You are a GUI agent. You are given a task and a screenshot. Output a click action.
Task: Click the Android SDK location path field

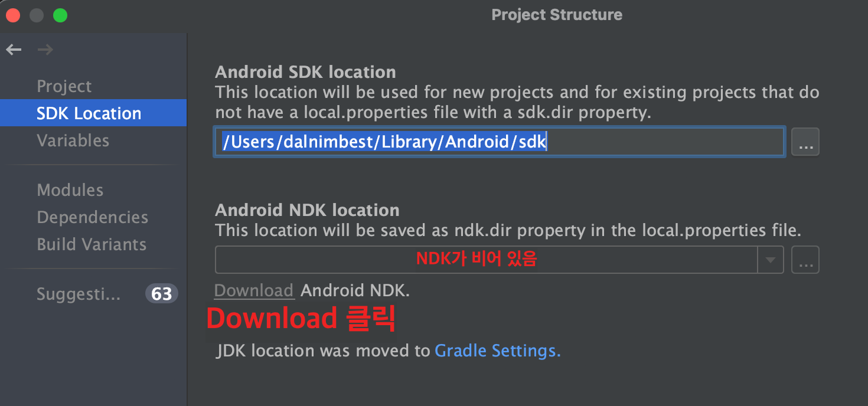[500, 142]
